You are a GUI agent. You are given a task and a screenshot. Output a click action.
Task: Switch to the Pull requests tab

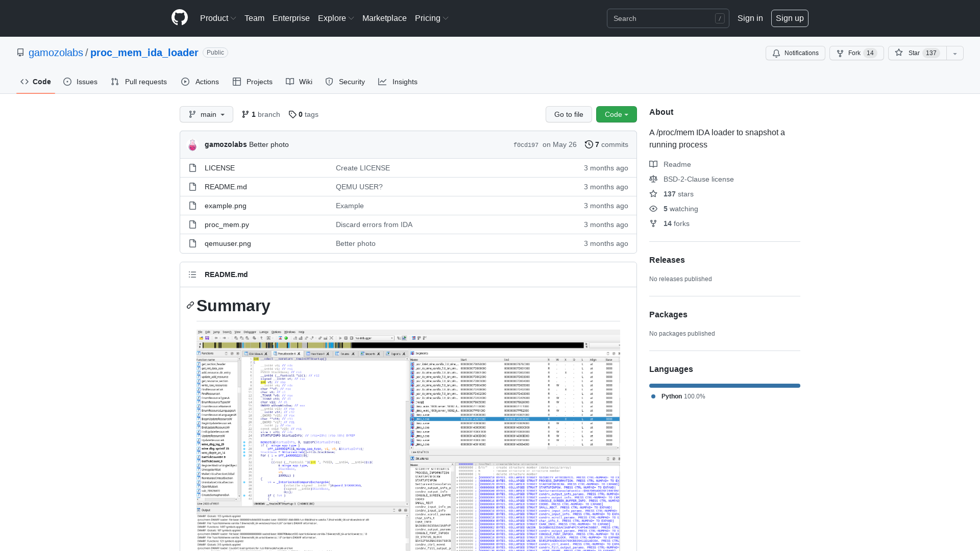(139, 82)
